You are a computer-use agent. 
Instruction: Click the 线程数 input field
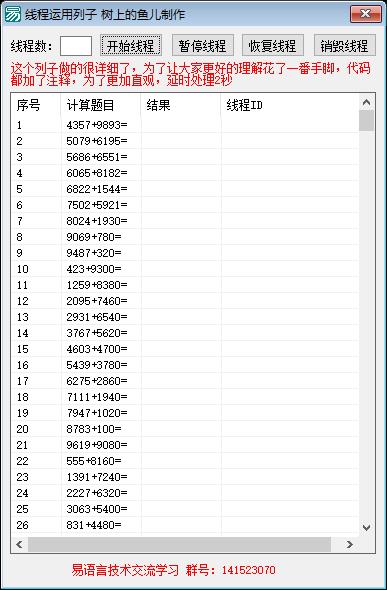(76, 46)
